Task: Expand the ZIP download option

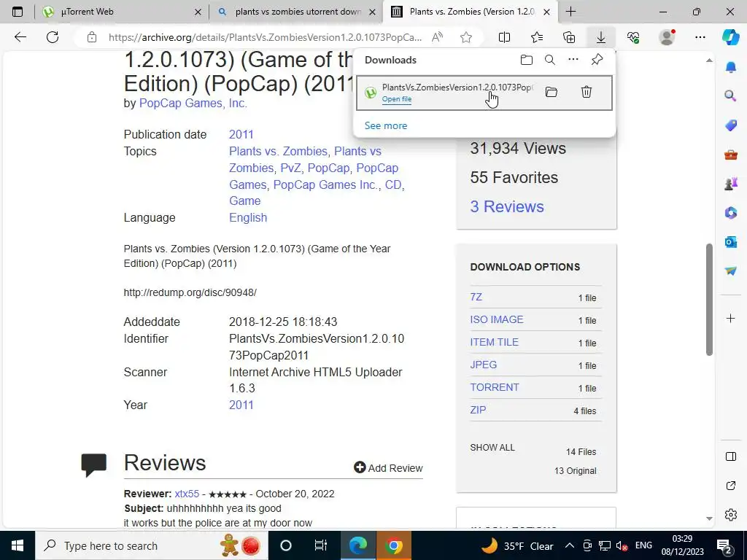Action: tap(478, 410)
